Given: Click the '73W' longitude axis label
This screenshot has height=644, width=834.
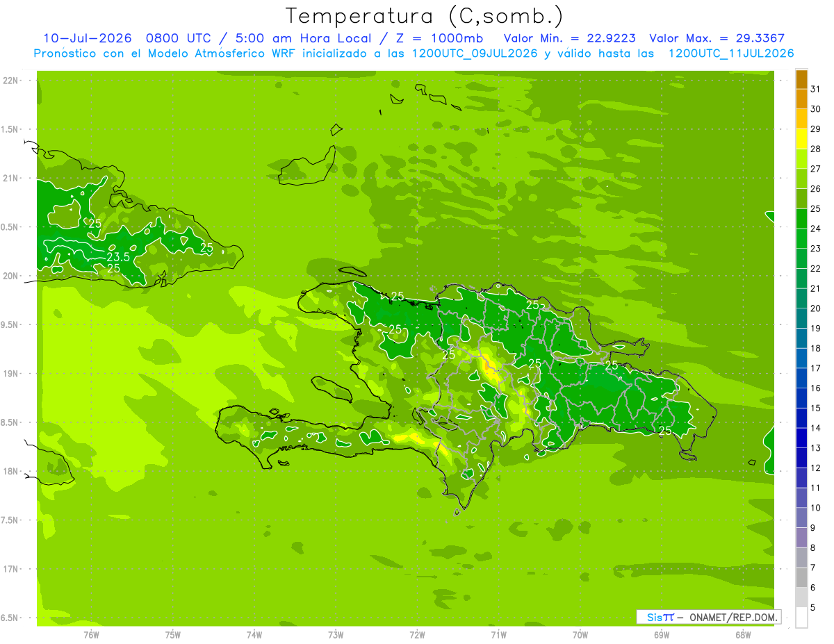Looking at the screenshot, I should point(336,634).
